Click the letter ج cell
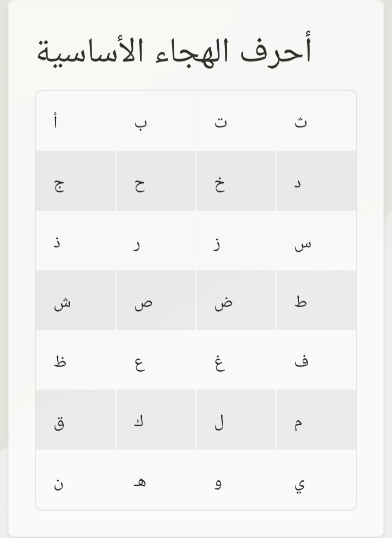This screenshot has height=538, width=392. [76, 181]
